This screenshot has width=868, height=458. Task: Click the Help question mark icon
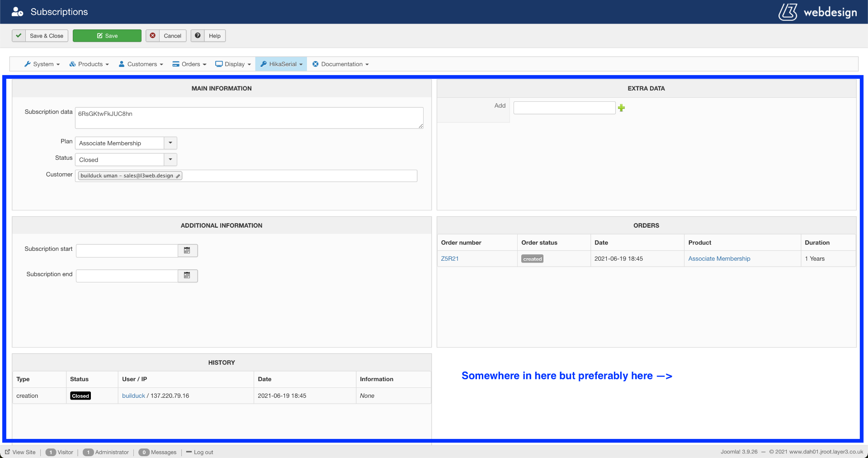pyautogui.click(x=198, y=36)
